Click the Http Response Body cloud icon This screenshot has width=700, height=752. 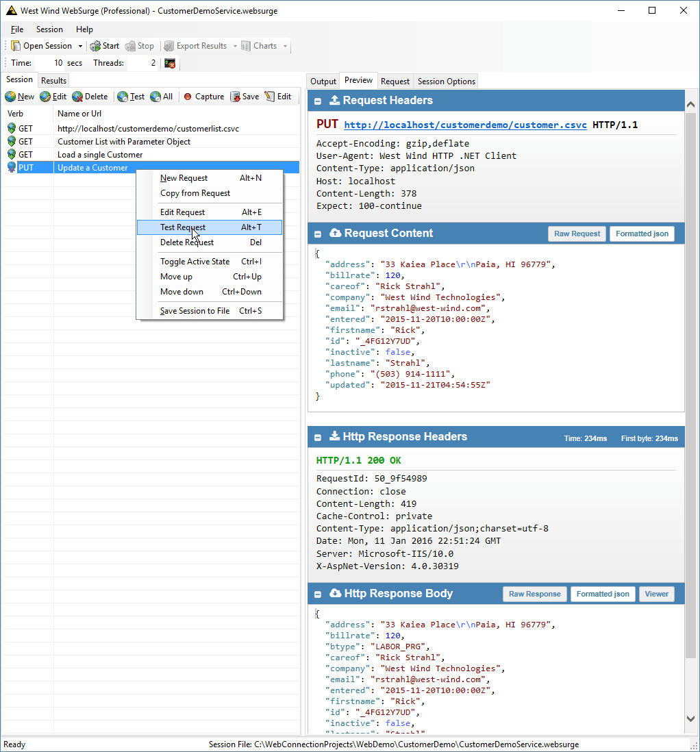(336, 593)
